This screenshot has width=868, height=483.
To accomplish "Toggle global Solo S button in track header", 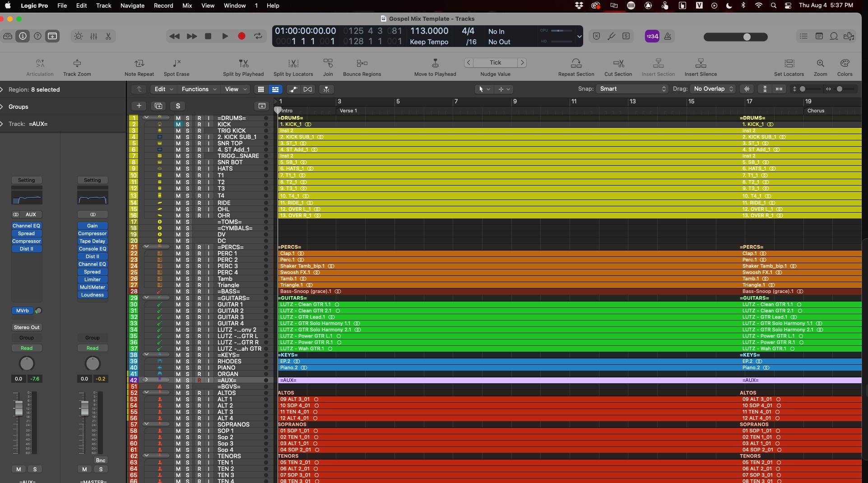I will click(178, 106).
